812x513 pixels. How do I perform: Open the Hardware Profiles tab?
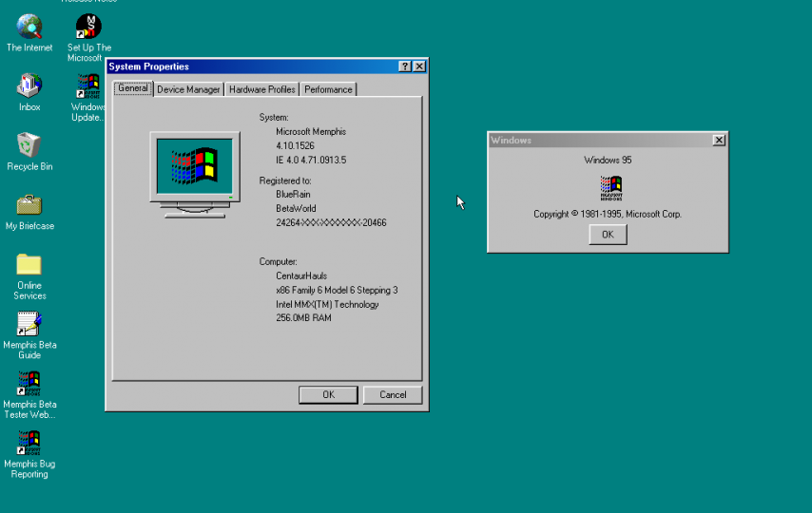262,89
